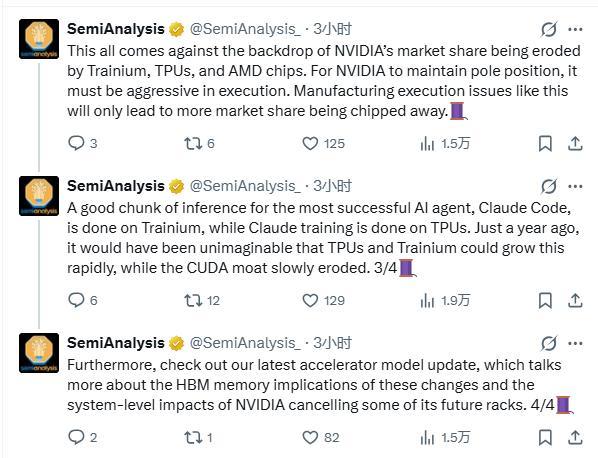This screenshot has width=598, height=458.
Task: Open more options menu on first tweet
Action: coord(575,29)
